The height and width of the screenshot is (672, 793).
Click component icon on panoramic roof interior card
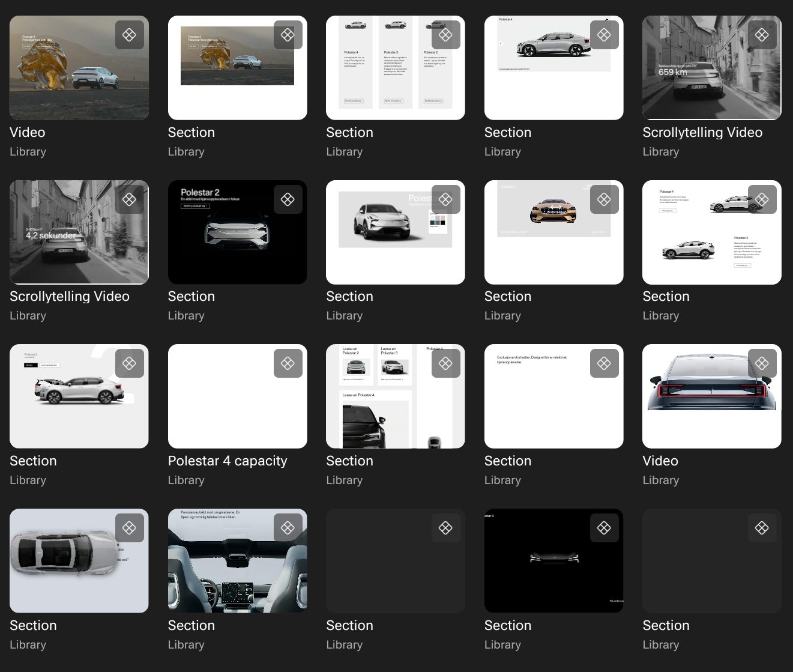pyautogui.click(x=288, y=528)
